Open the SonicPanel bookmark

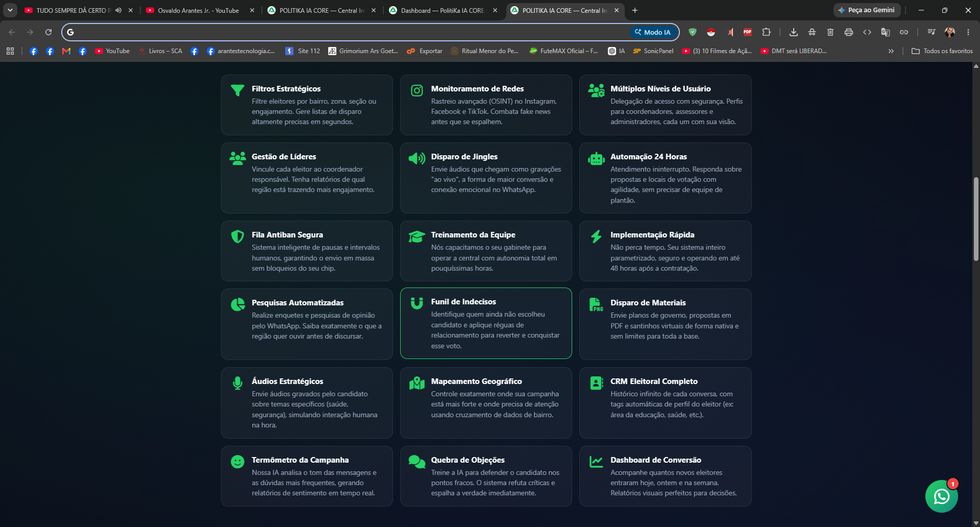point(653,51)
